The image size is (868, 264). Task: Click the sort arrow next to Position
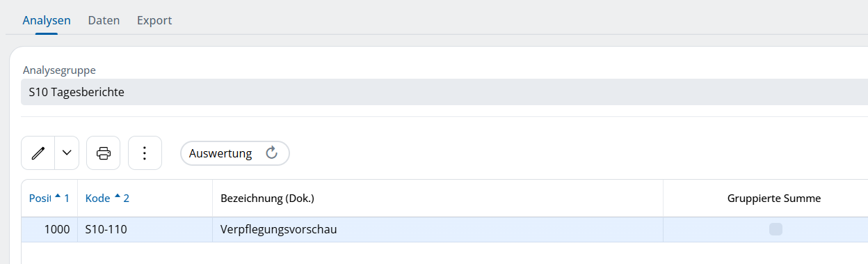tap(58, 197)
